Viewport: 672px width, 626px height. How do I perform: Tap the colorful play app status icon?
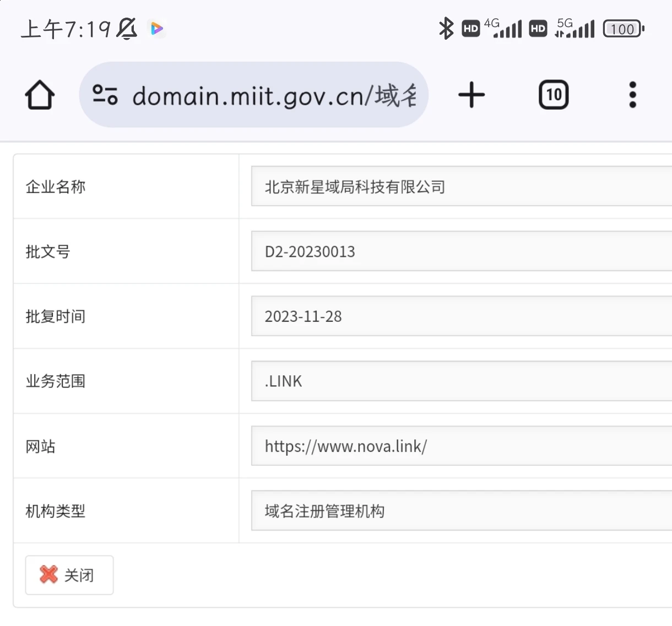click(157, 29)
